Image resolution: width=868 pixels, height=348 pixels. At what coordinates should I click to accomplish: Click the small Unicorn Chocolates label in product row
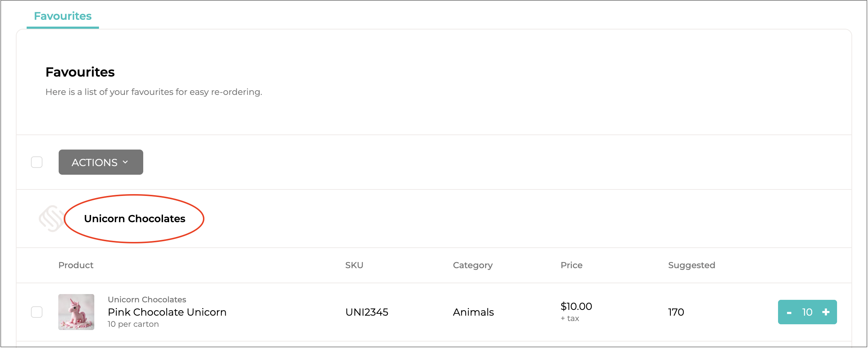click(x=147, y=299)
